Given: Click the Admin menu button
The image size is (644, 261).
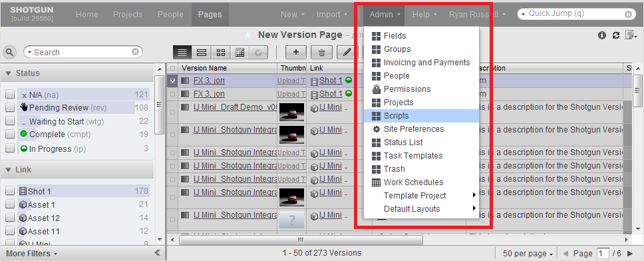Looking at the screenshot, I should [x=385, y=15].
